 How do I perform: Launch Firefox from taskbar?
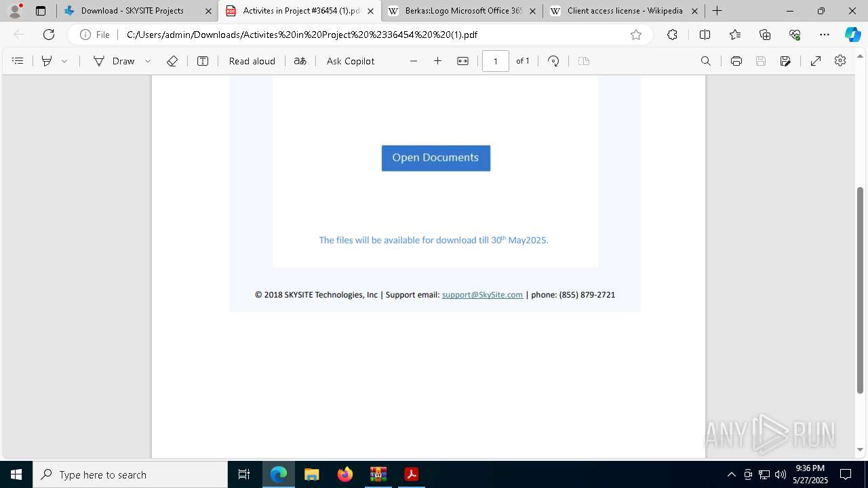(x=345, y=474)
